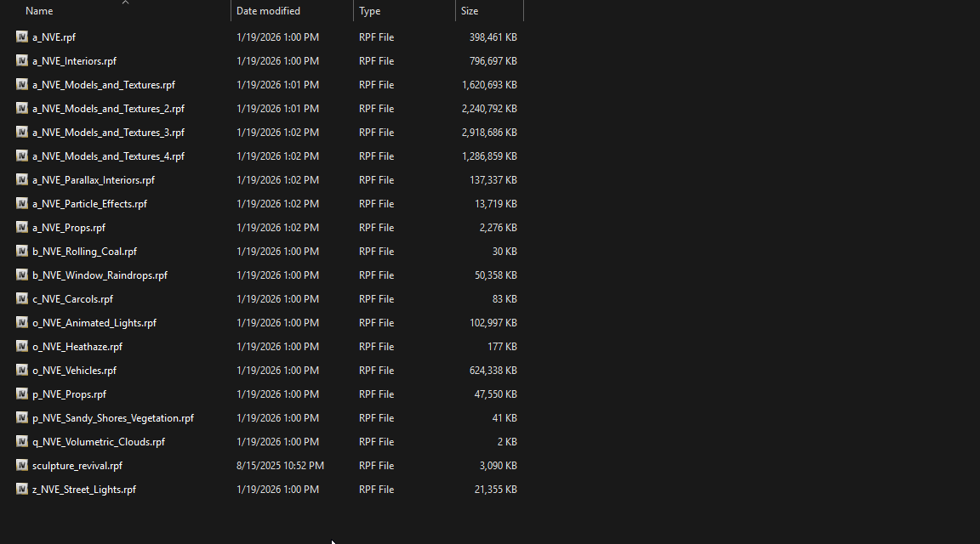Select the o_NVE_Animated_Lights.rpf file name
The width and height of the screenshot is (980, 544).
coord(94,323)
